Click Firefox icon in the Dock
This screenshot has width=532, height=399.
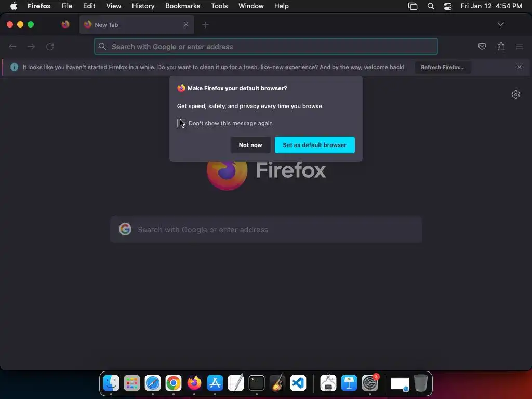(194, 383)
